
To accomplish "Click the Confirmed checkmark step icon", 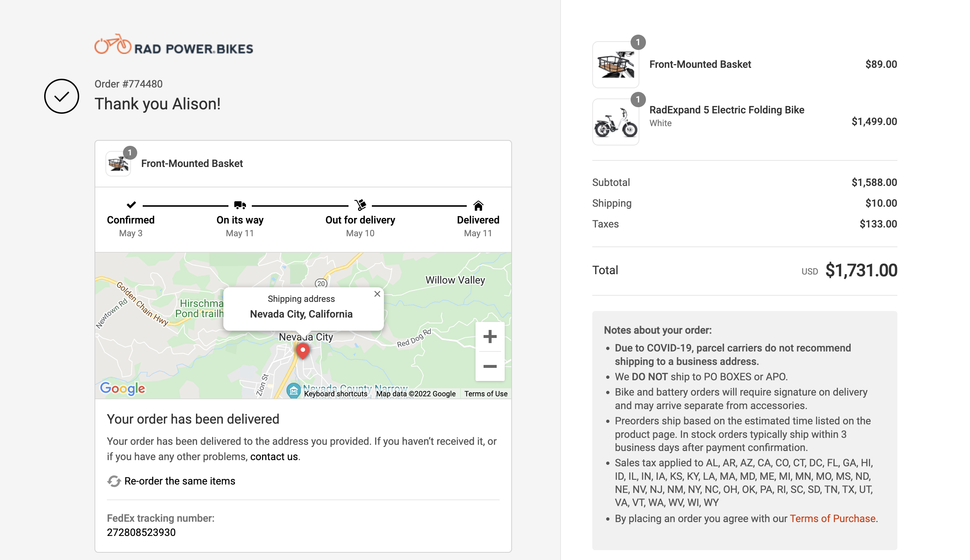I will coord(131,205).
